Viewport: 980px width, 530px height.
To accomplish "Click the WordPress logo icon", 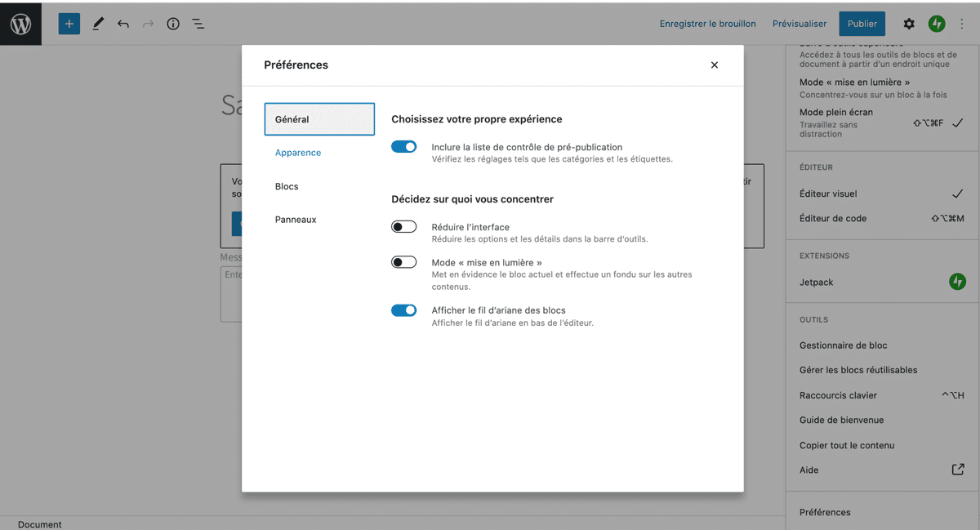I will click(x=20, y=24).
